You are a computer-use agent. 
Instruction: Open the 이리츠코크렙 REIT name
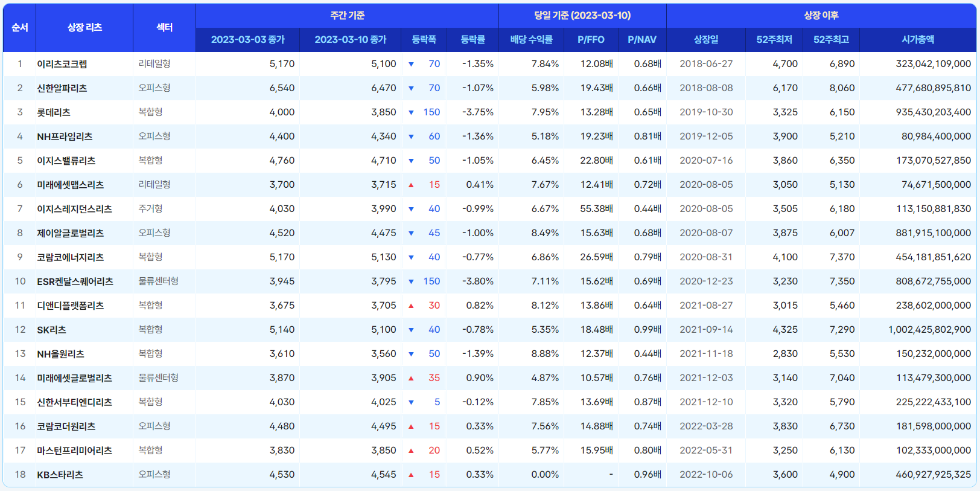pyautogui.click(x=62, y=64)
